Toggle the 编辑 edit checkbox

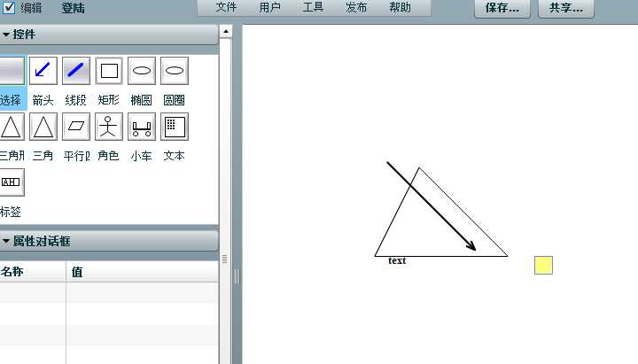9,7
